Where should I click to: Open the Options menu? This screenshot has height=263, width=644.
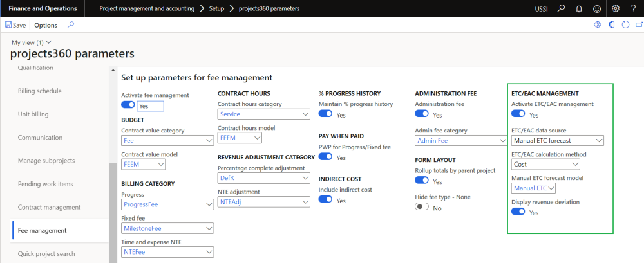(46, 25)
